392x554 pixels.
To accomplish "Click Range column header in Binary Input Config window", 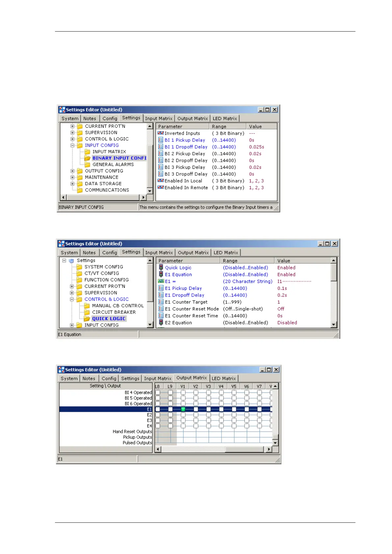I will 228,126.
